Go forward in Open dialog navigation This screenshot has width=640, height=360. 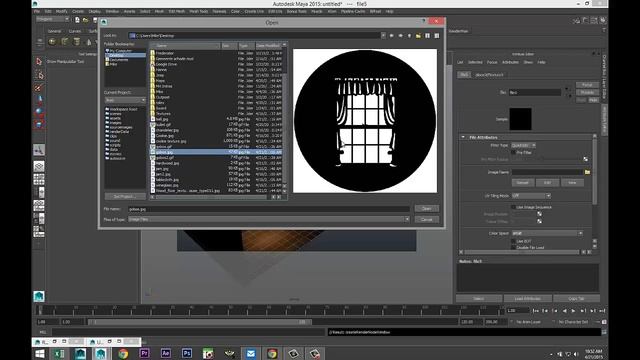pyautogui.click(x=400, y=36)
